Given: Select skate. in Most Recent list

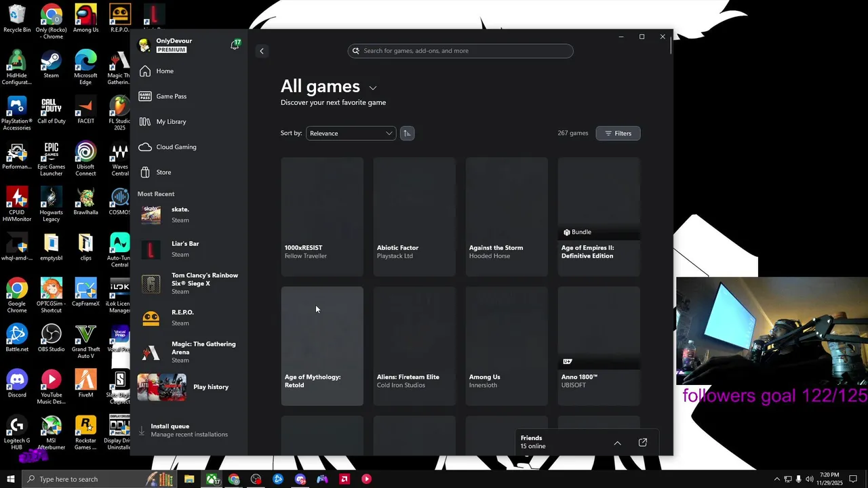Looking at the screenshot, I should tap(190, 215).
